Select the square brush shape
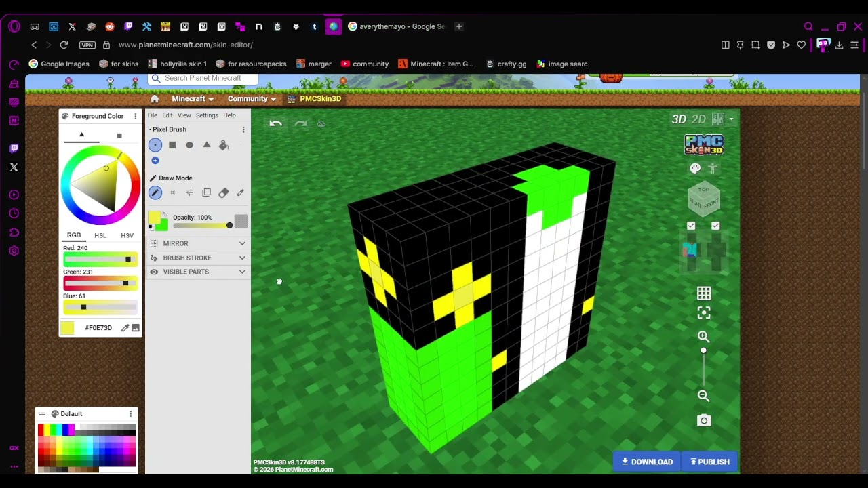Viewport: 868px width, 488px height. (x=172, y=144)
